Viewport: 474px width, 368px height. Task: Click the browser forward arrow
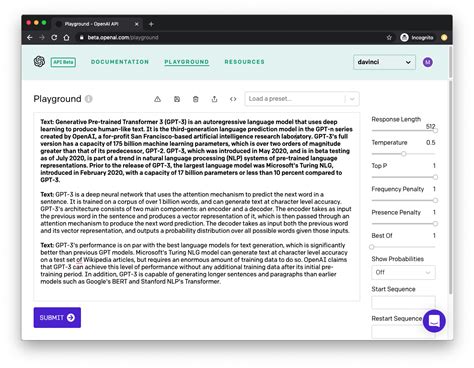42,37
